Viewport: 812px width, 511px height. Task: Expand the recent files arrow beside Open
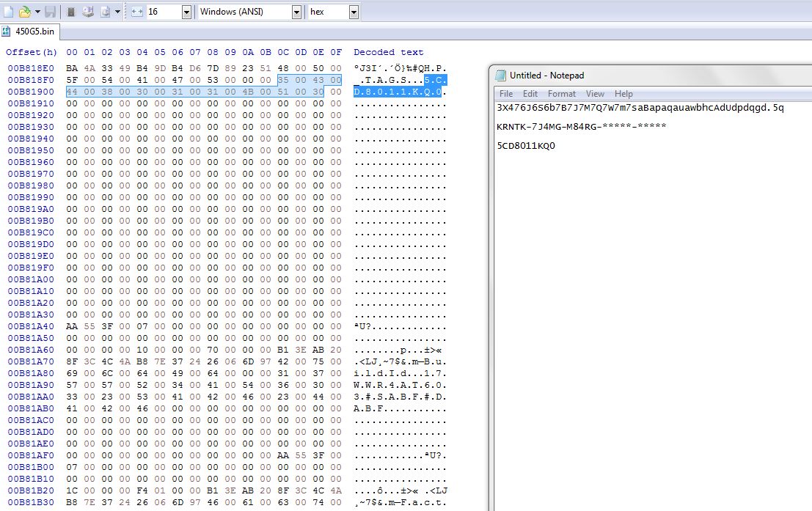coord(37,12)
